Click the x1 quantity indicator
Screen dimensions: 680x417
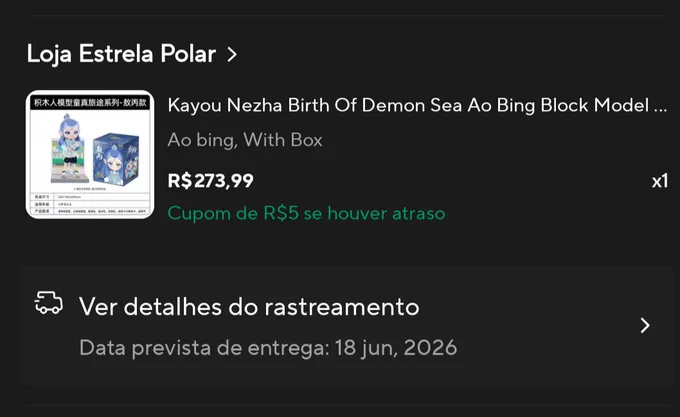coord(660,181)
